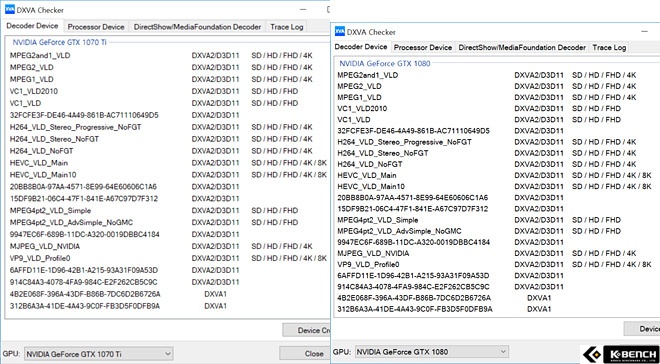
Task: Select VP9_VLD_Profile0 in the GTX 1080 list
Action: [x=495, y=264]
